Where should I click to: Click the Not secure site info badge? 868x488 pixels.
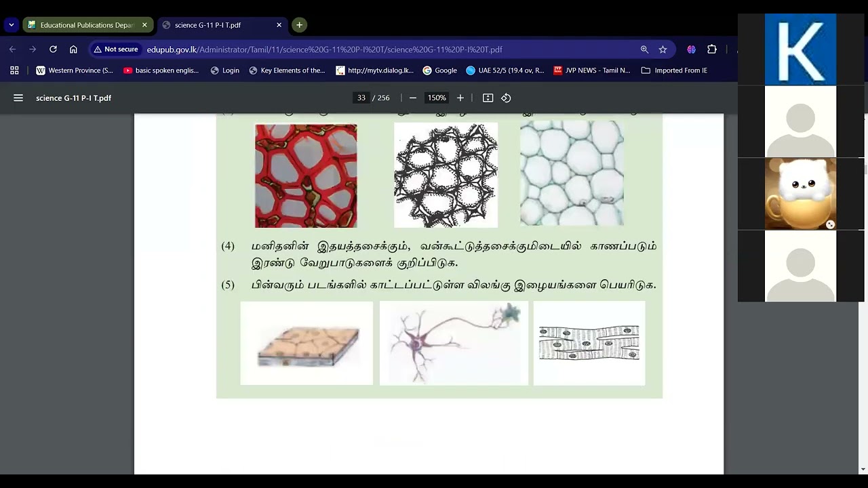click(x=116, y=49)
